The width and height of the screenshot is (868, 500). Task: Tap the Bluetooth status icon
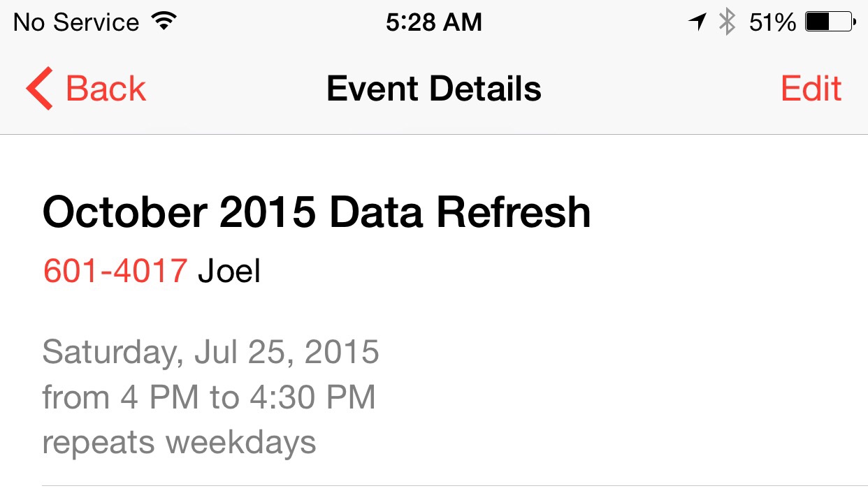pyautogui.click(x=728, y=22)
